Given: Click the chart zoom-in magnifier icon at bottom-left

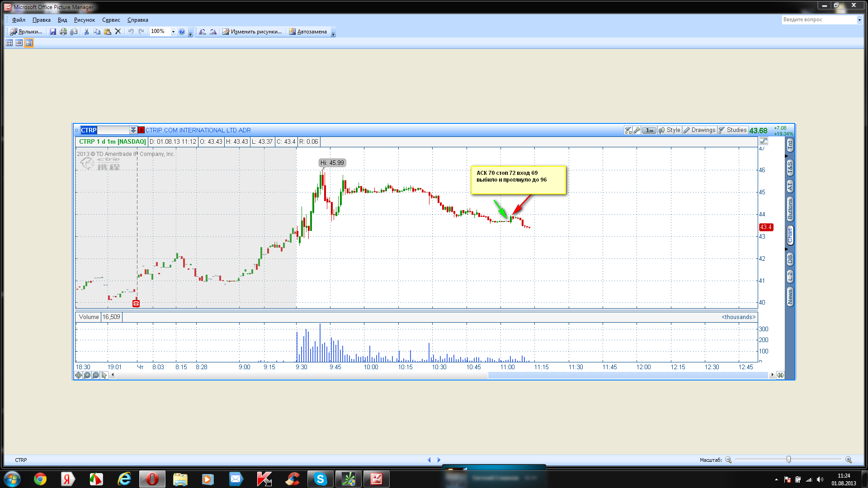Looking at the screenshot, I should (x=87, y=375).
